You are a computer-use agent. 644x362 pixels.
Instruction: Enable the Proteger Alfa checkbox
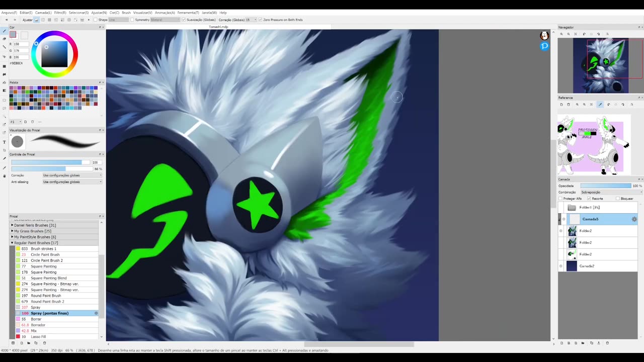560,199
